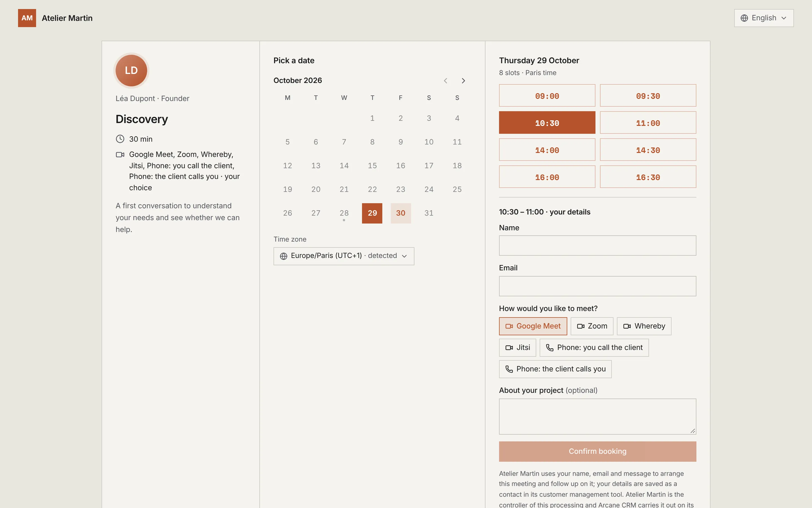Select October 29 in the calendar
812x508 pixels.
372,213
